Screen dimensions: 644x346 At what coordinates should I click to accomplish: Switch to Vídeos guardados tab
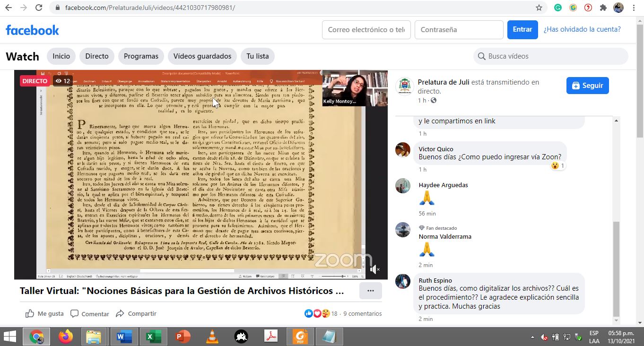pos(202,56)
